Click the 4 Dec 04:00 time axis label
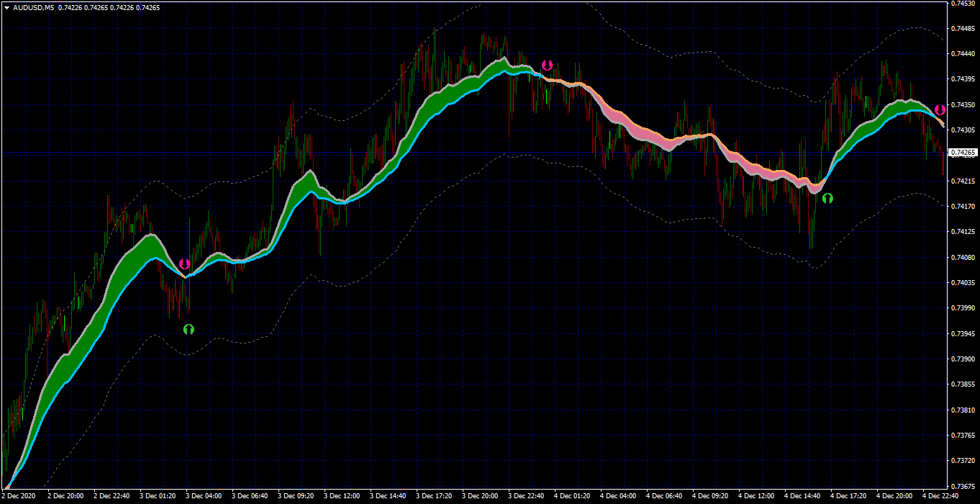The width and height of the screenshot is (980, 504). [x=619, y=496]
